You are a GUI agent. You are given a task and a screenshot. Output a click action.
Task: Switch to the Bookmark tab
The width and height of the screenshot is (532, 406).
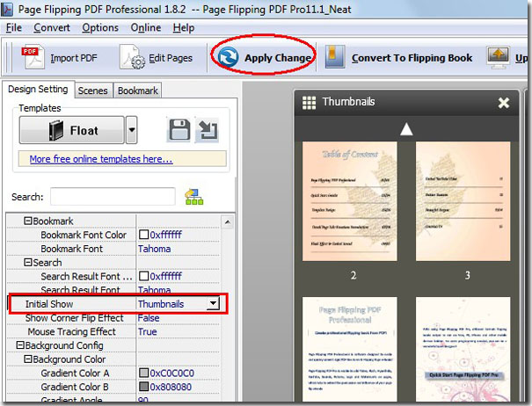coord(138,91)
